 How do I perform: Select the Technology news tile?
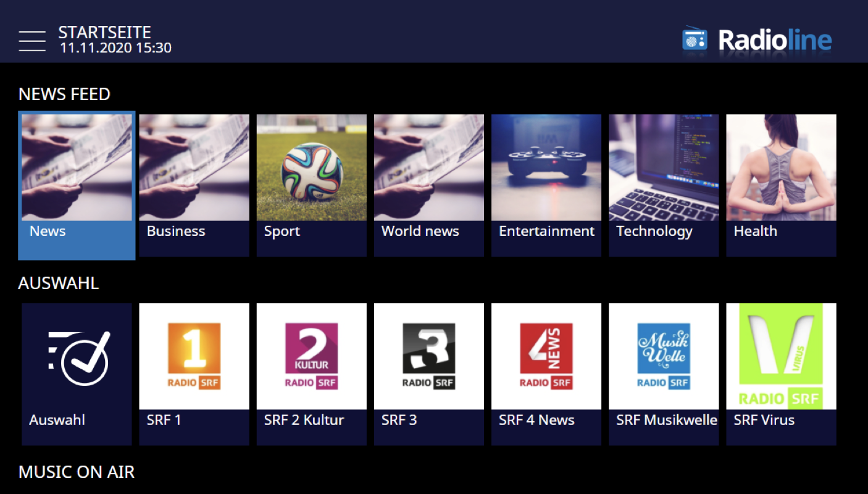coord(664,185)
